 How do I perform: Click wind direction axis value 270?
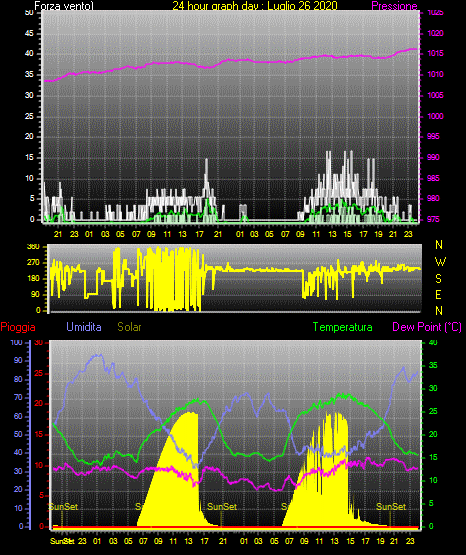(x=33, y=263)
